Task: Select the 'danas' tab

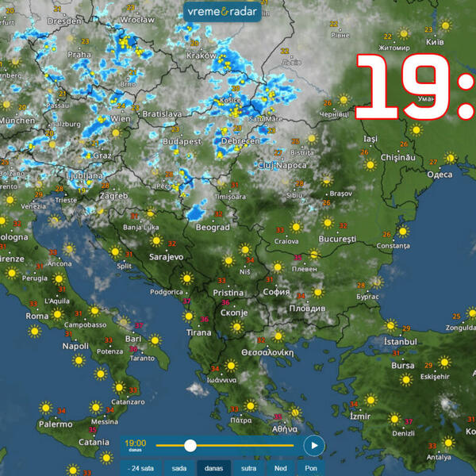Action: (214, 468)
